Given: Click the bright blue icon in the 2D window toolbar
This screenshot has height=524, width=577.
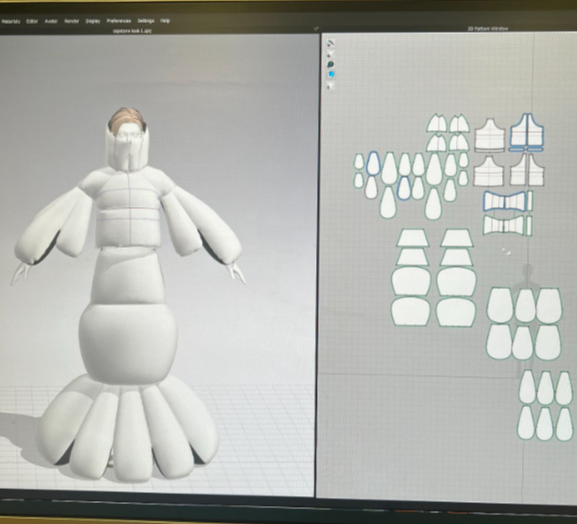Looking at the screenshot, I should [331, 75].
